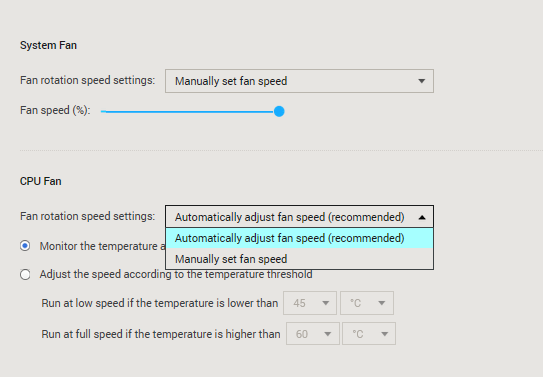This screenshot has width=543, height=377.
Task: Open the low speed °C unit dropdown
Action: click(367, 303)
